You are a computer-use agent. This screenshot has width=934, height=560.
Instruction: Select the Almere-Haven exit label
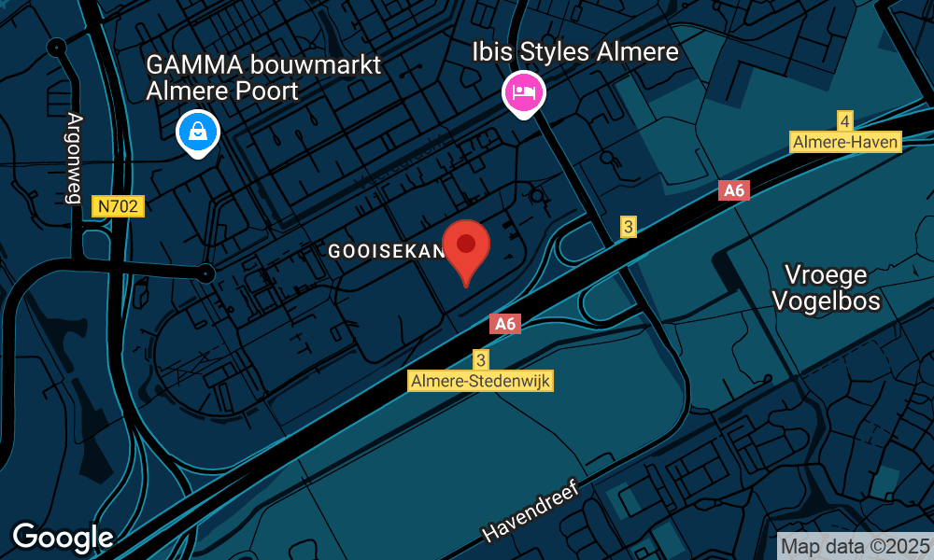tap(845, 142)
